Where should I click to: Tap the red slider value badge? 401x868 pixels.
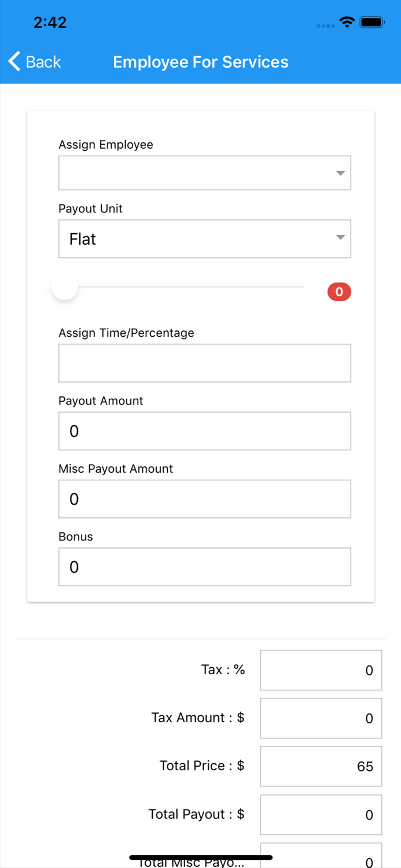click(339, 292)
